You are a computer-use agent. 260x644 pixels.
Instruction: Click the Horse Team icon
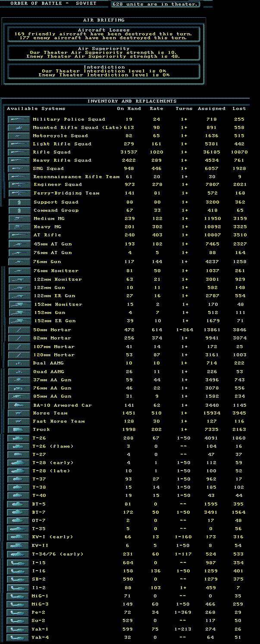[x=19, y=413]
